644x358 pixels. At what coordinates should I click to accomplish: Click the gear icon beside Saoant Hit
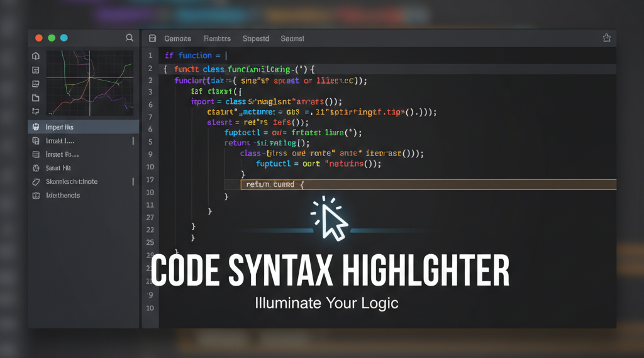[36, 168]
